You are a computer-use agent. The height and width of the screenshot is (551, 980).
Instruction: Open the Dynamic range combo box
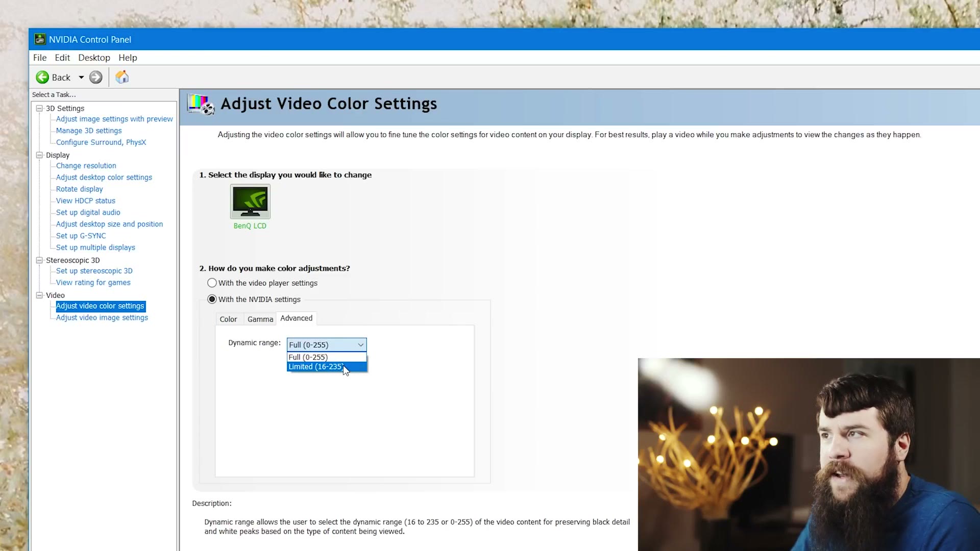click(x=327, y=345)
